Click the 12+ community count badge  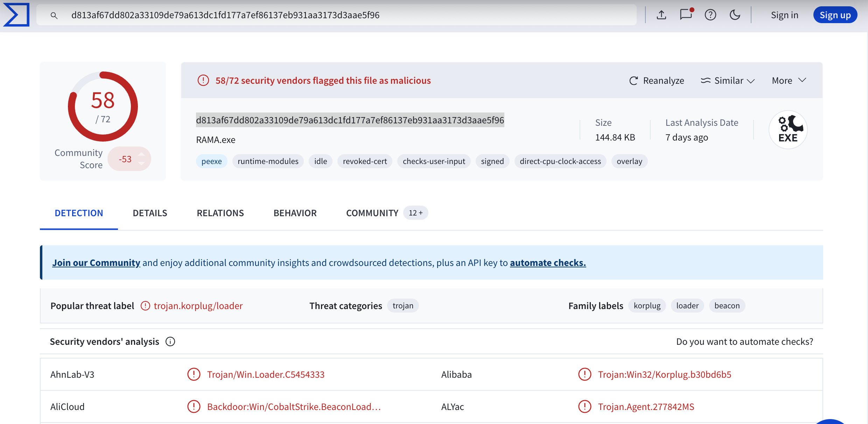click(x=415, y=213)
